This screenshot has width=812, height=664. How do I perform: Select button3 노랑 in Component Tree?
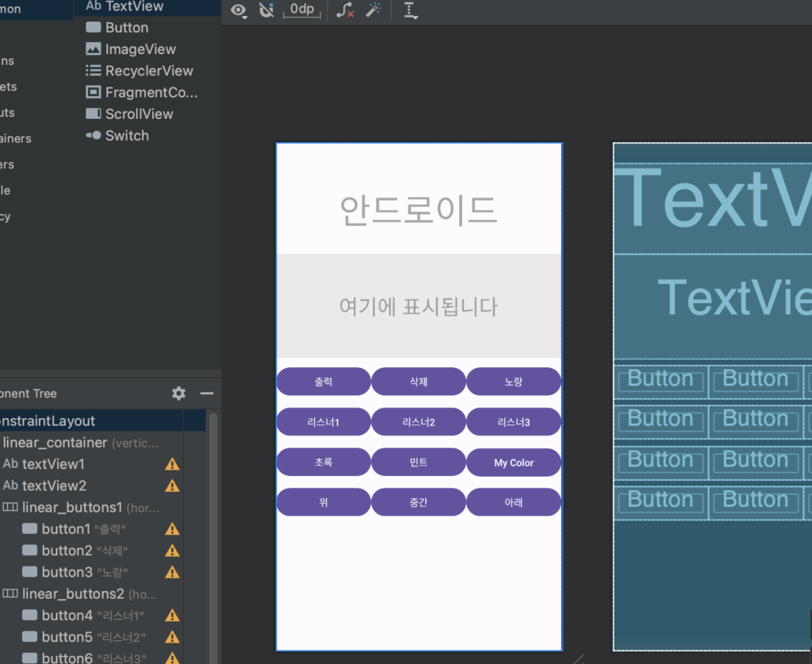tap(91, 572)
